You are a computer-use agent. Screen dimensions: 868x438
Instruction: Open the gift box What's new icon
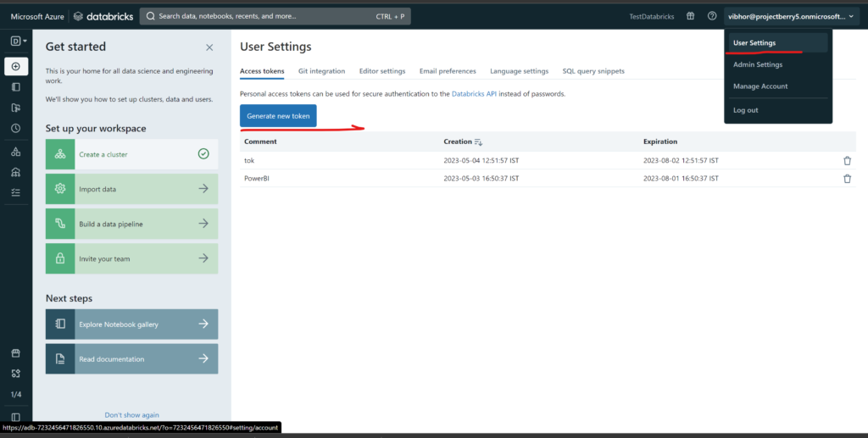pos(690,16)
